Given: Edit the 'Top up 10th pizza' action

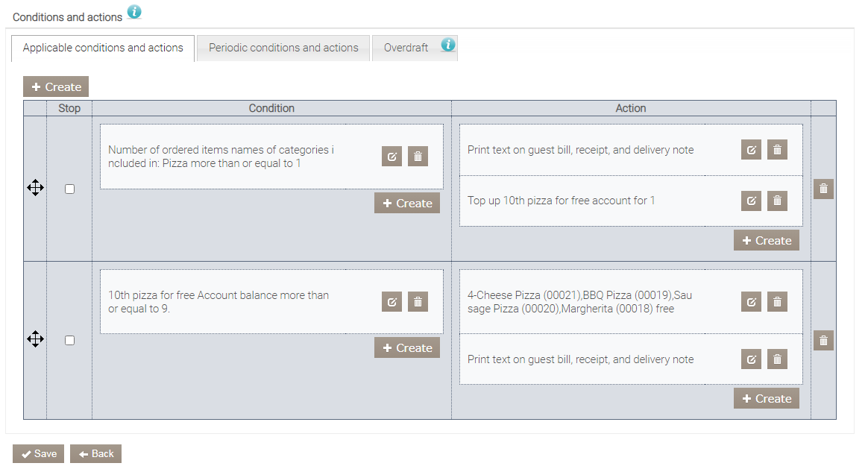Looking at the screenshot, I should (751, 201).
